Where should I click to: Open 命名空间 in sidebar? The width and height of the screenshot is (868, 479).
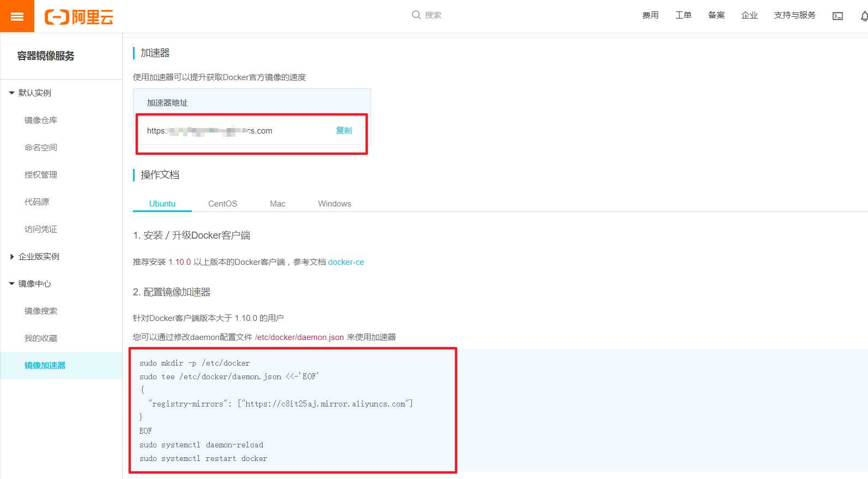pos(41,147)
